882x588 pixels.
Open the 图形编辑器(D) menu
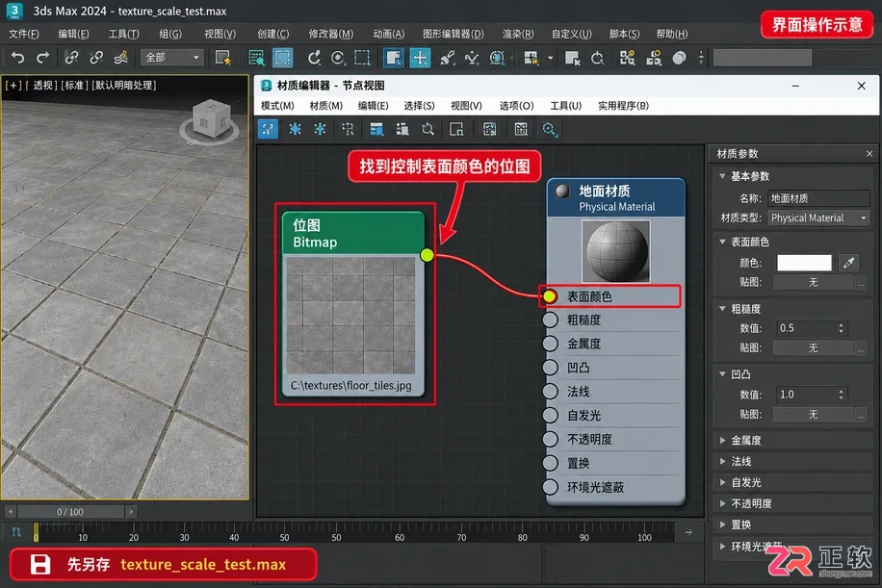453,34
